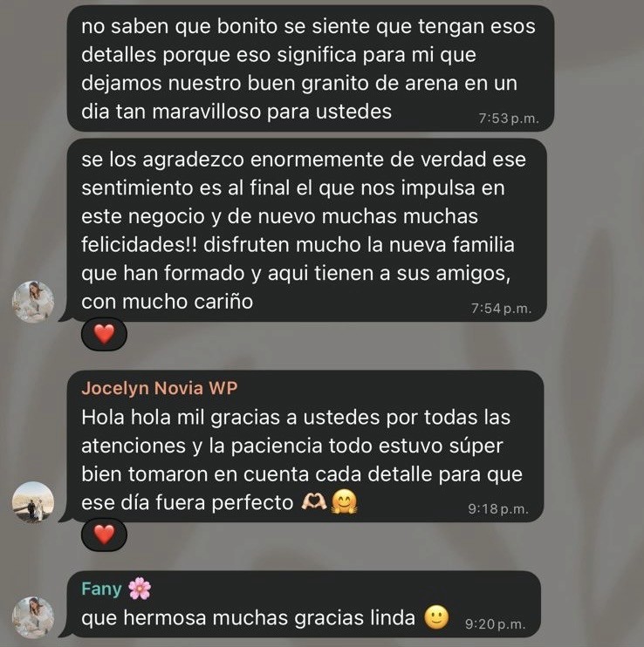
Task: Open Jocelyn Novia WP's profile picture
Action: tap(33, 502)
